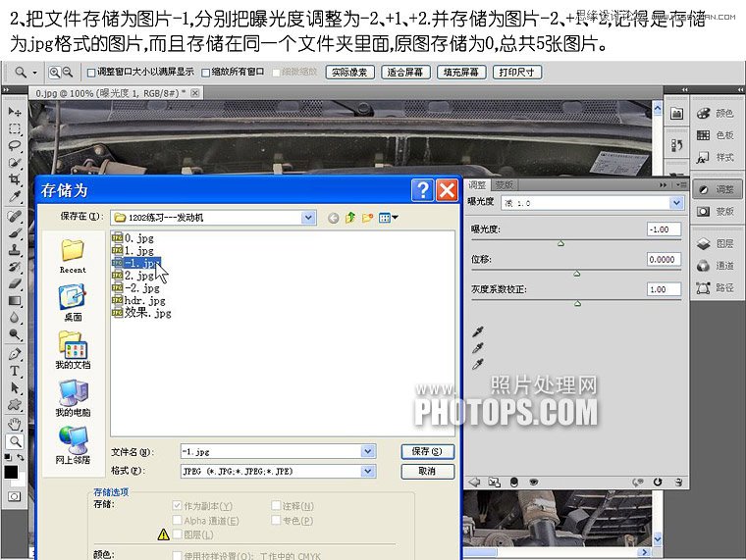Screen dimensions: 746x560
Task: Switch to the Masks tab
Action: tap(505, 185)
